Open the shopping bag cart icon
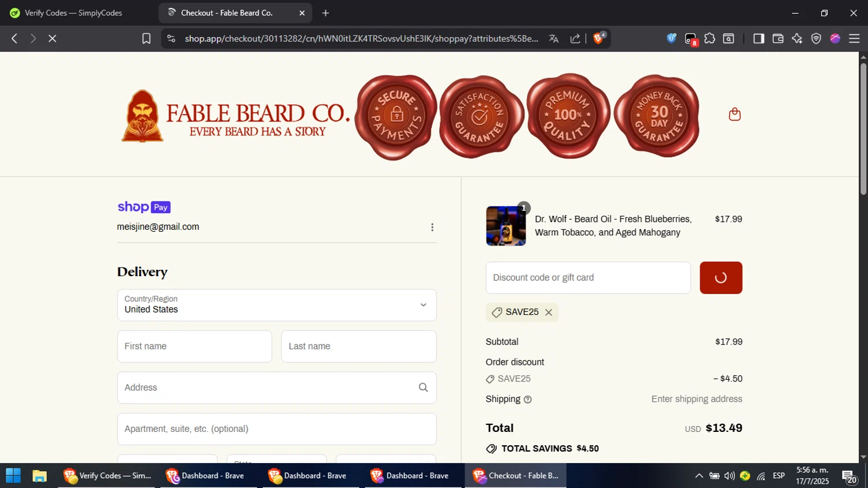Viewport: 868px width, 488px height. point(735,115)
